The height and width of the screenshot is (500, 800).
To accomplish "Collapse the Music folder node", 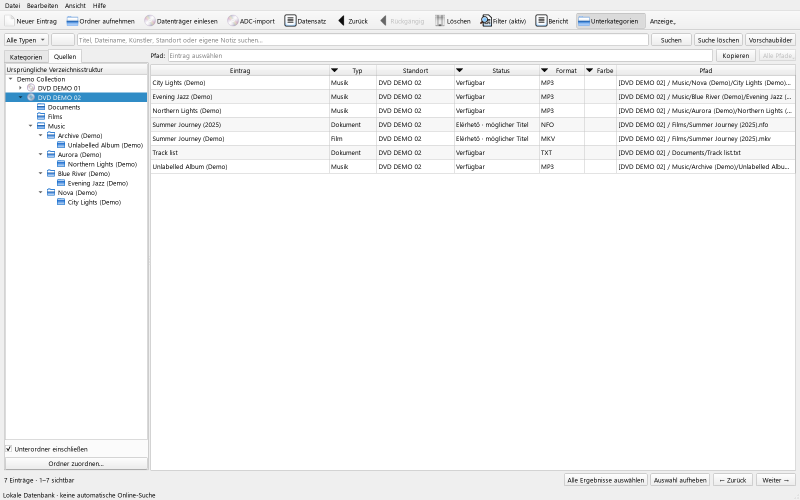I will click(31, 126).
